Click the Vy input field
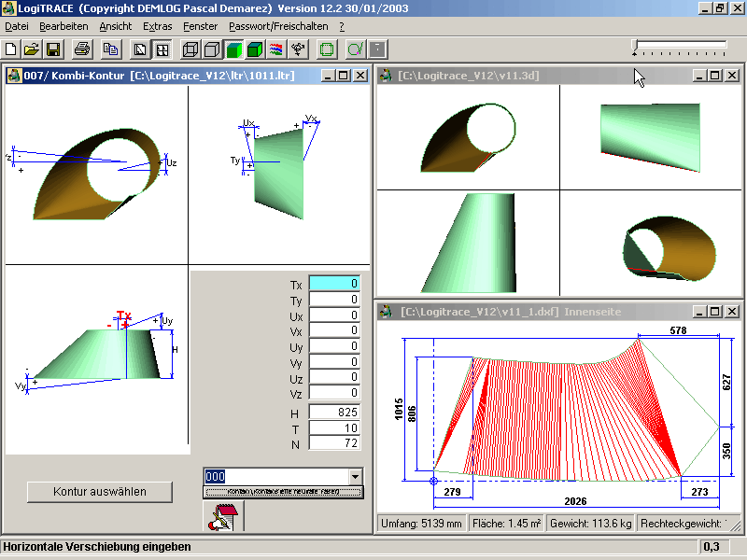The height and width of the screenshot is (560, 747). pyautogui.click(x=334, y=362)
